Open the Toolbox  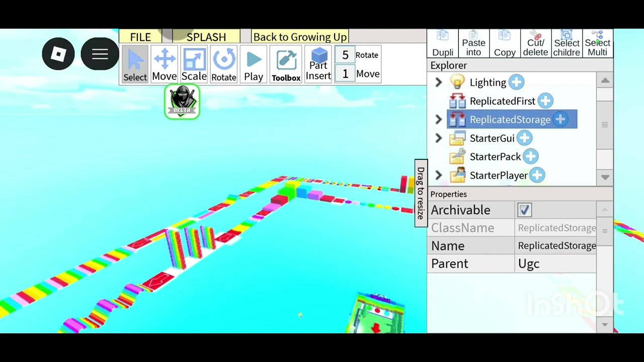click(286, 64)
